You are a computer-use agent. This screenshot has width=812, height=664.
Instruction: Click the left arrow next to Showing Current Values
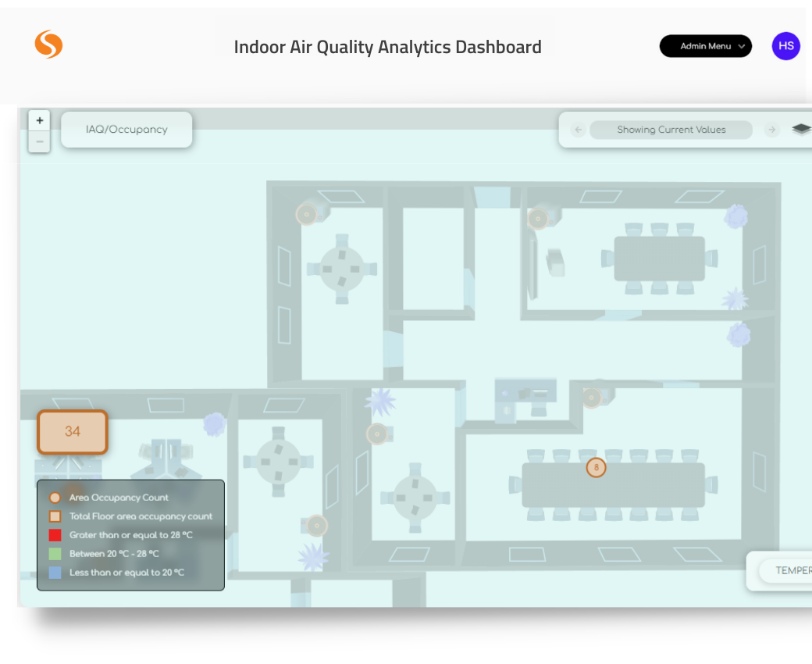coord(578,130)
